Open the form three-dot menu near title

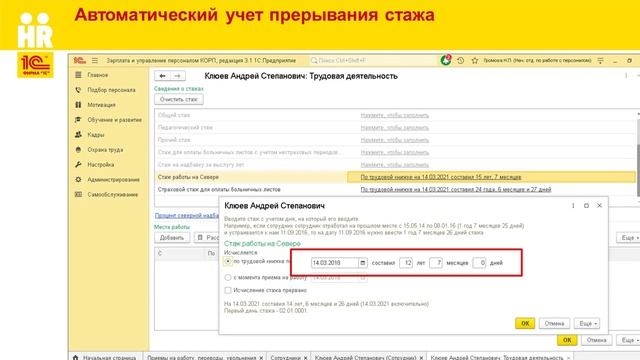coord(626,76)
